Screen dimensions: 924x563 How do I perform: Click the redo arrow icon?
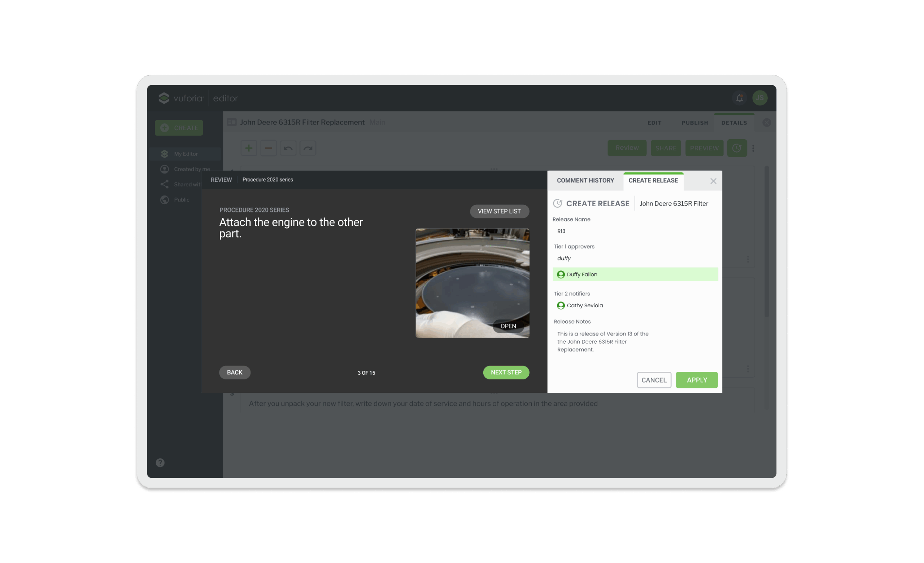tap(308, 148)
